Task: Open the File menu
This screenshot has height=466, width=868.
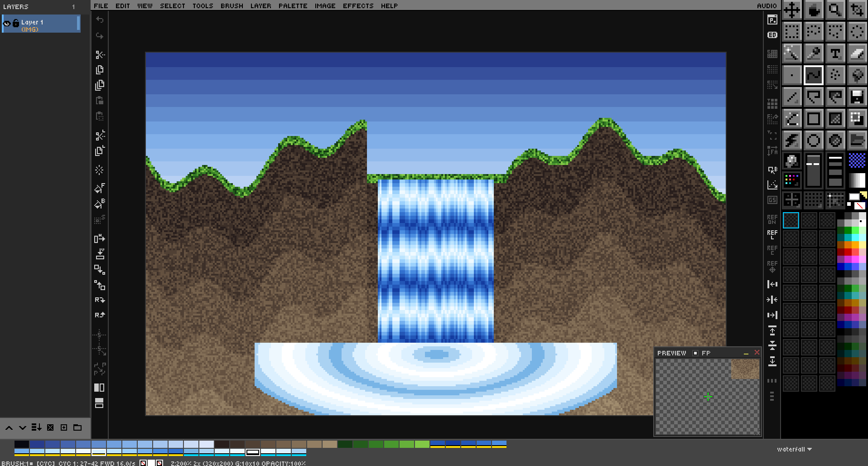Action: coord(101,5)
